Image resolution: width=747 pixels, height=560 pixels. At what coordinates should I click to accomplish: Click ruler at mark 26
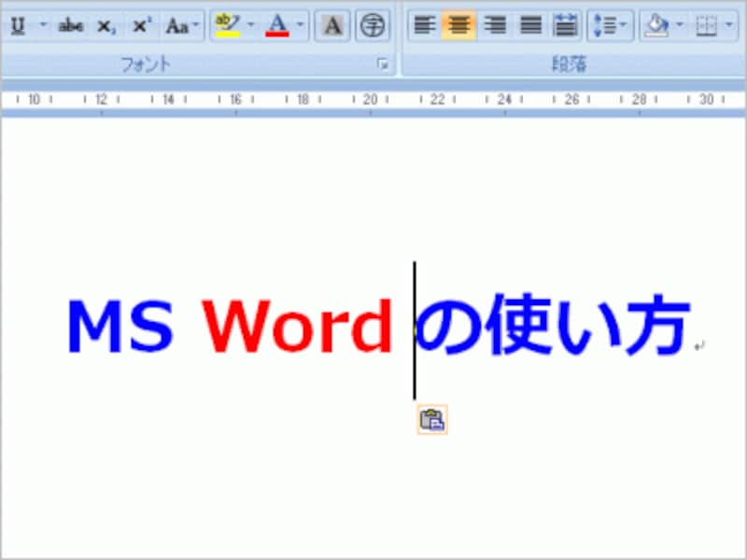(571, 99)
